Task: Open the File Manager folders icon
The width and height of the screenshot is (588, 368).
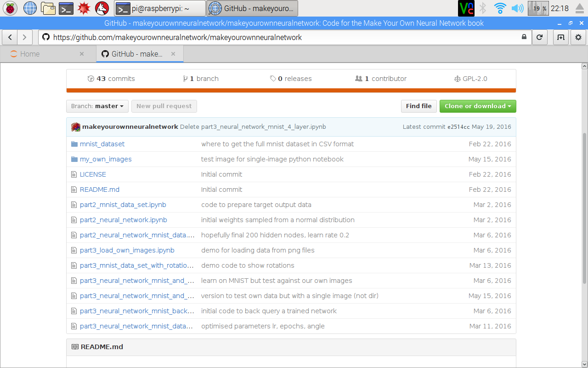Action: click(48, 8)
